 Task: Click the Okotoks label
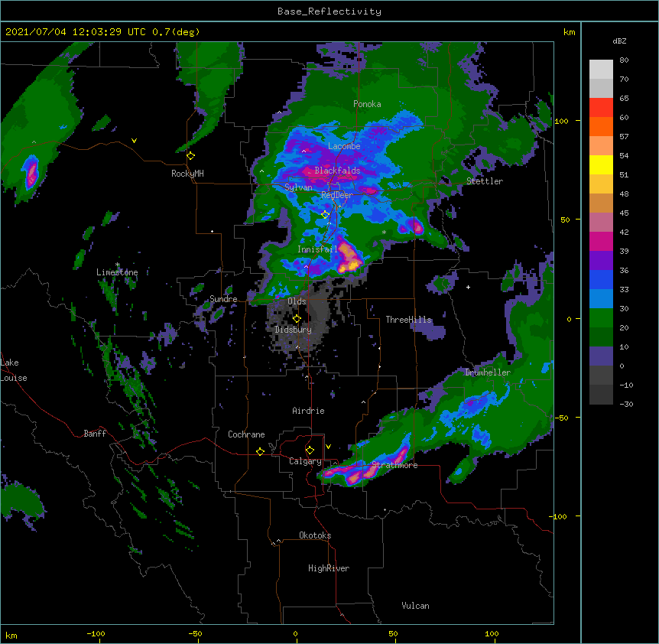[315, 535]
